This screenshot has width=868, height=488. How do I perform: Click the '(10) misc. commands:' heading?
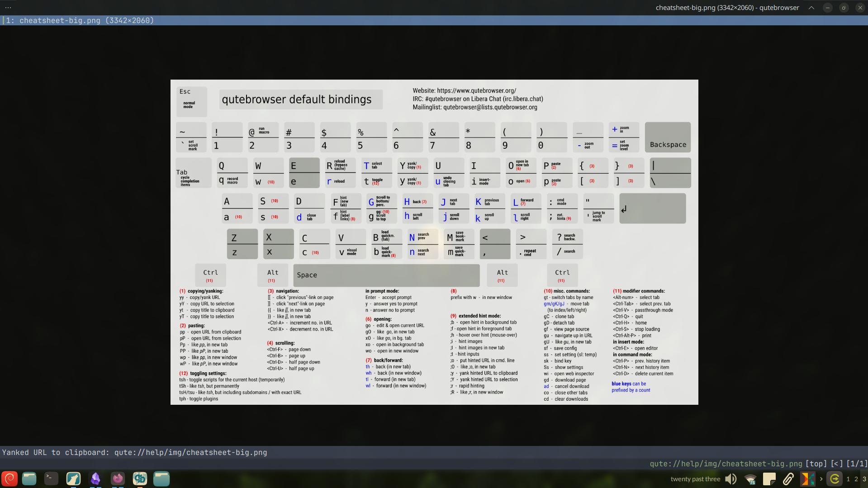[567, 291]
